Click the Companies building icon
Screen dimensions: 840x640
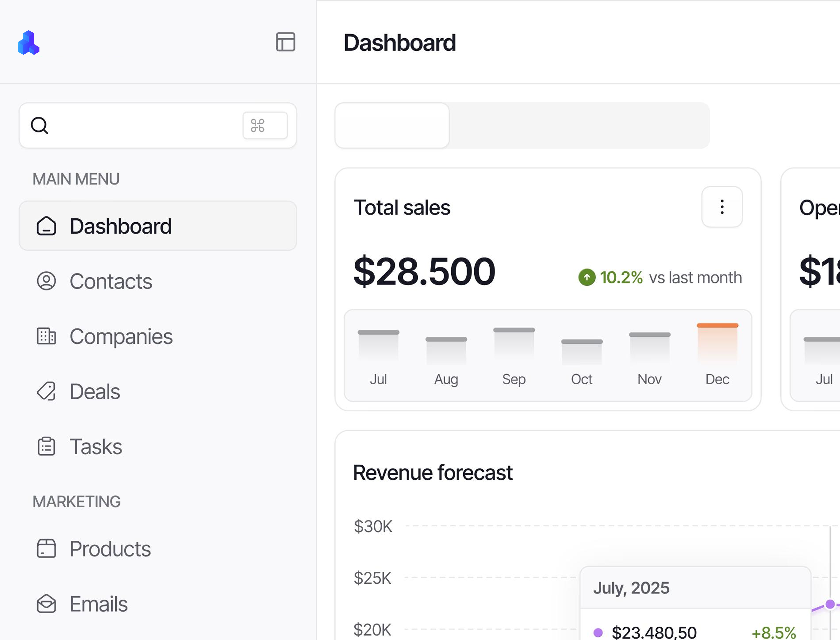click(x=46, y=336)
